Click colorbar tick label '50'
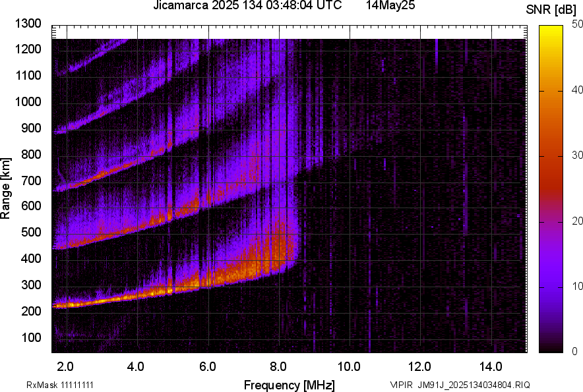 pos(577,24)
